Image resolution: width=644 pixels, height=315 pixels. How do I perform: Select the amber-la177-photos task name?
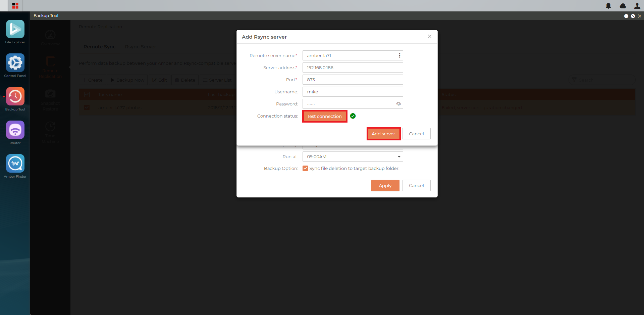tap(120, 107)
